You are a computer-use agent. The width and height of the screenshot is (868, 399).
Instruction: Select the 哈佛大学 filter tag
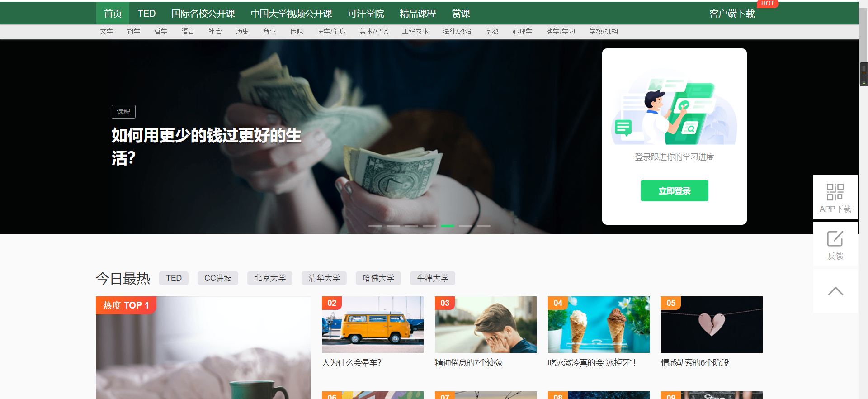(x=378, y=278)
